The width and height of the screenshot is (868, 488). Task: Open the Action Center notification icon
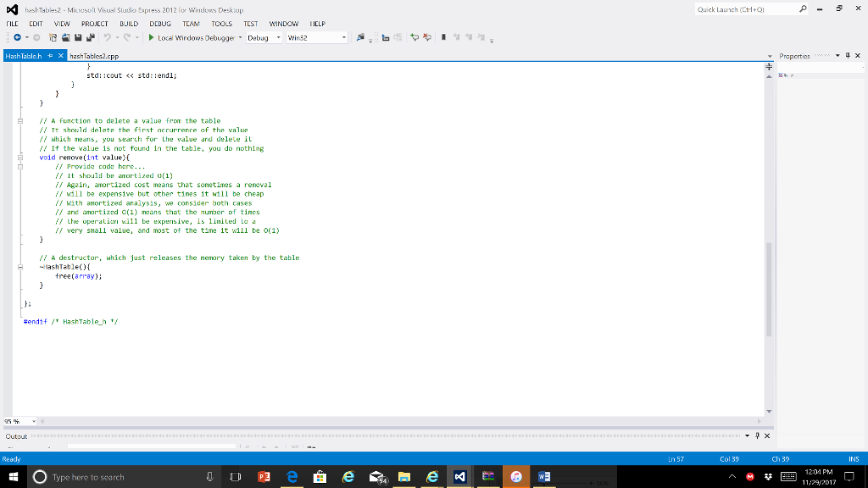(849, 476)
